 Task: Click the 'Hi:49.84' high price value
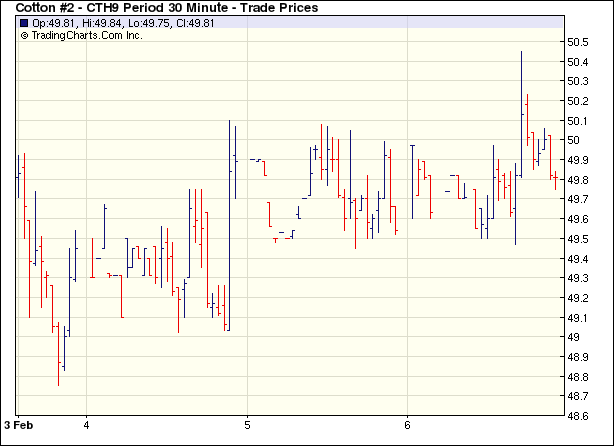point(106,23)
